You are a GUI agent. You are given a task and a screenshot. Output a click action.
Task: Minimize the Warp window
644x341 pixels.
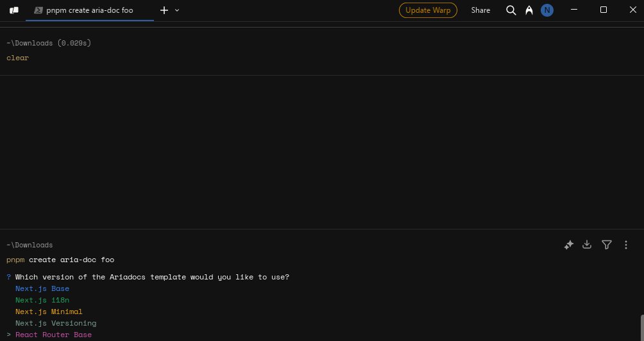pyautogui.click(x=574, y=10)
